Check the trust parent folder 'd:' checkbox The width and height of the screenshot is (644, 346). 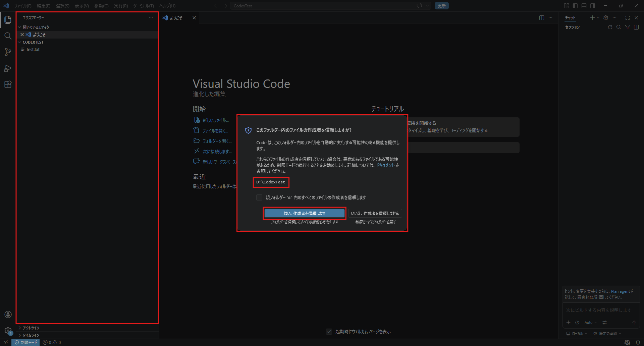click(259, 197)
